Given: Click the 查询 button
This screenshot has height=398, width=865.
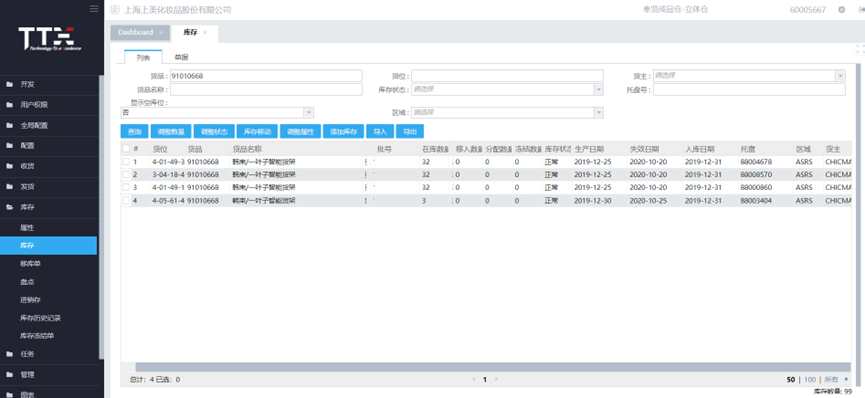Looking at the screenshot, I should point(135,131).
